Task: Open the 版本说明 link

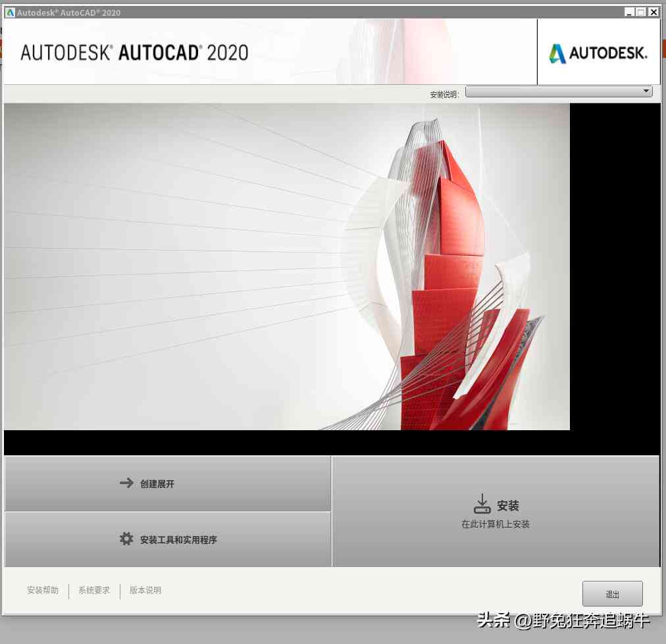Action: click(x=145, y=590)
